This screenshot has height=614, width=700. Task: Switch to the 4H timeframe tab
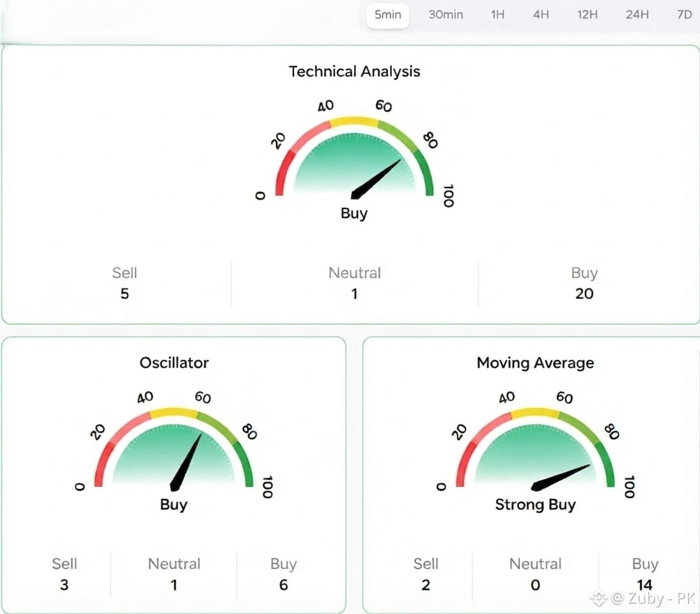click(541, 15)
